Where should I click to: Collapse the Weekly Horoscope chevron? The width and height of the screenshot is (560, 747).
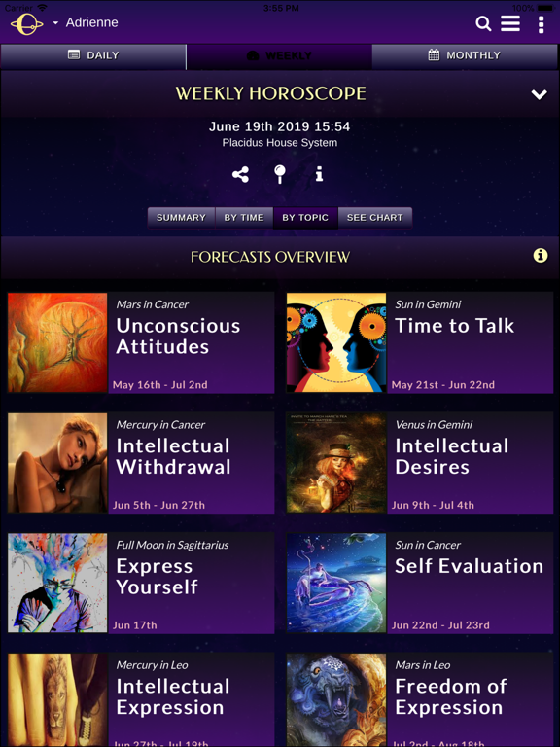(539, 94)
